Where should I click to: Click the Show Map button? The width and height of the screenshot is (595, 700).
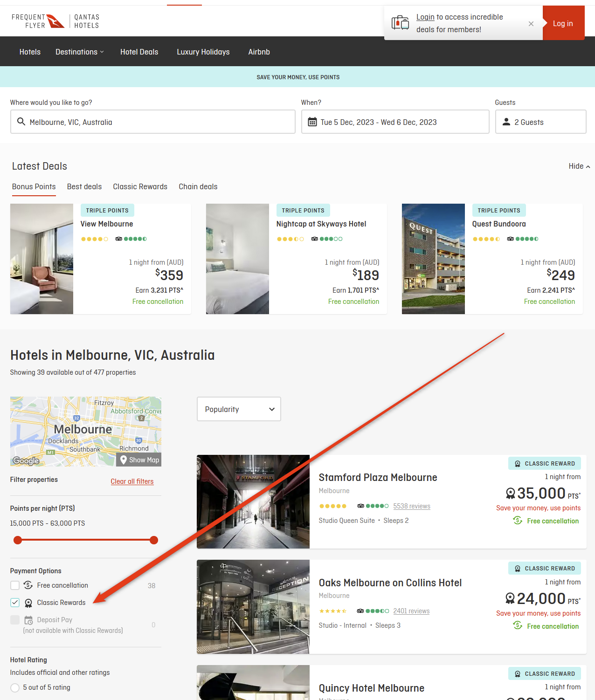pos(139,460)
